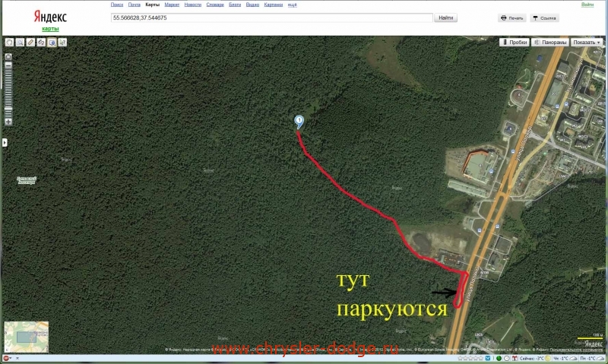Select the ruler distance tool
This screenshot has height=364, width=608.
coord(30,43)
